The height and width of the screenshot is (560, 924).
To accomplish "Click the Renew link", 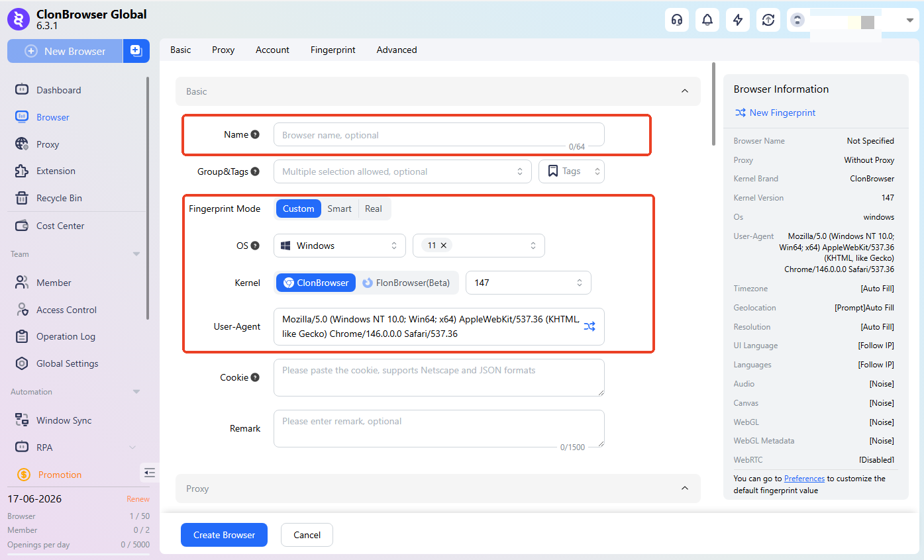I will click(x=138, y=499).
